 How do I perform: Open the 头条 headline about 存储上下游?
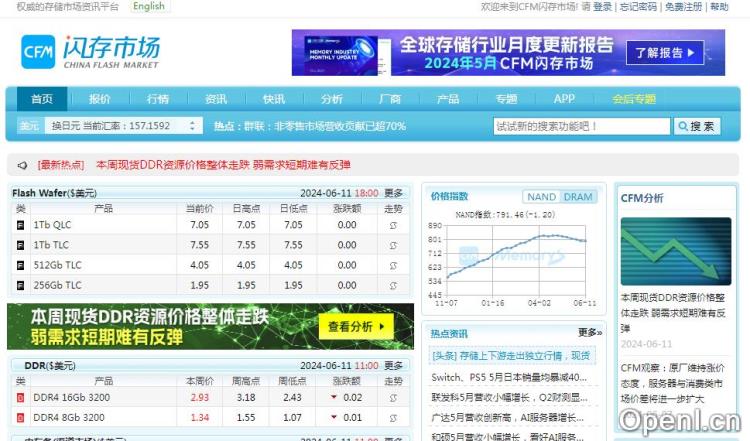pyautogui.click(x=511, y=356)
